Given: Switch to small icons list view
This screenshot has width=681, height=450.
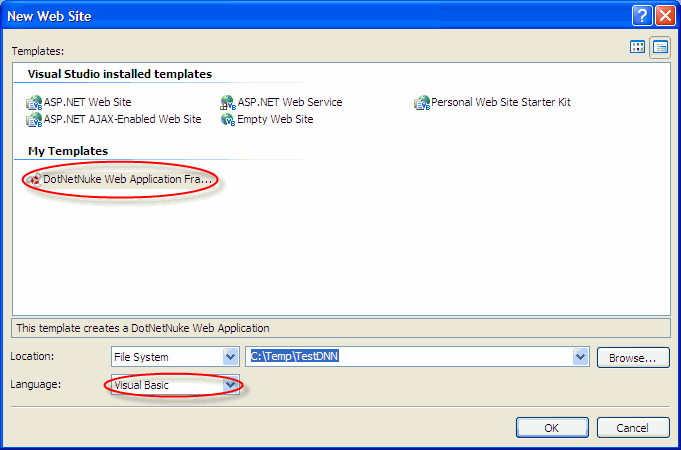Looking at the screenshot, I should (660, 47).
